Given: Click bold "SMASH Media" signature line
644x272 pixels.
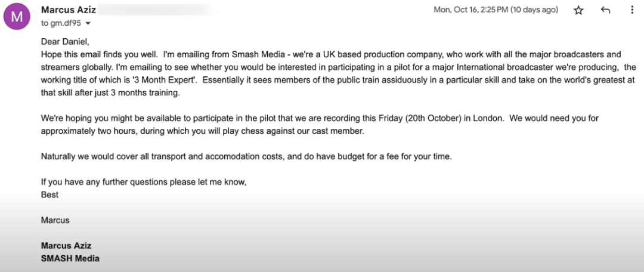Looking at the screenshot, I should pos(70,258).
